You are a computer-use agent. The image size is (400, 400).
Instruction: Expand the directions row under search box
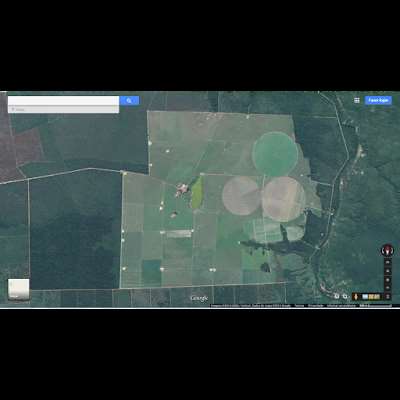63,109
